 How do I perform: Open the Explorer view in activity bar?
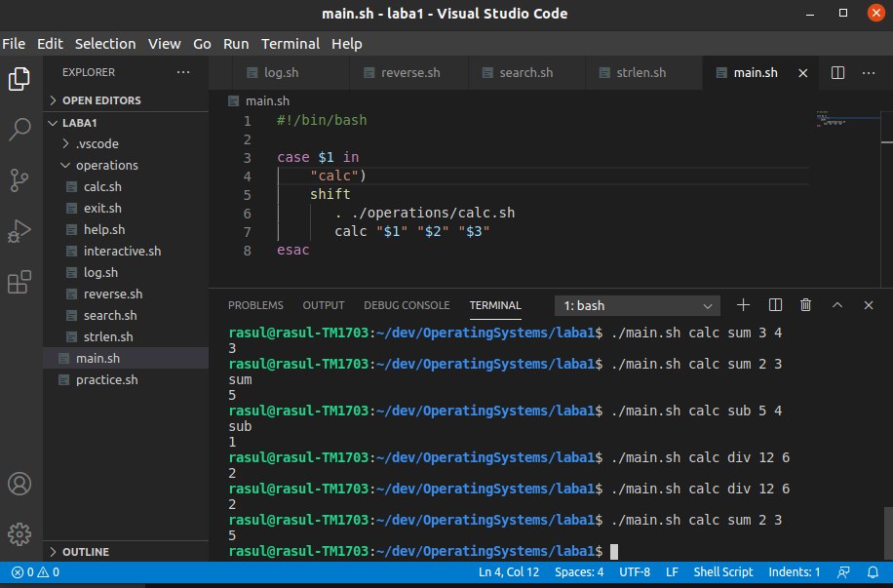pyautogui.click(x=19, y=79)
